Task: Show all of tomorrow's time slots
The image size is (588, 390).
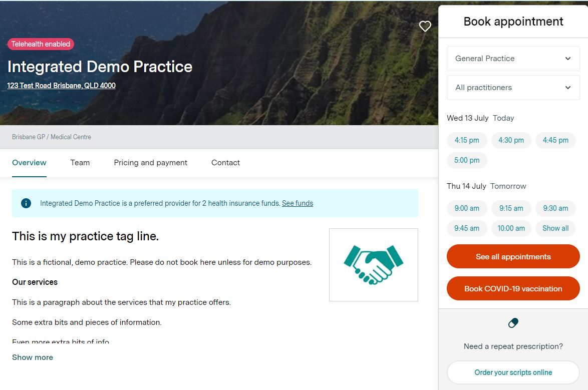Action: [555, 228]
